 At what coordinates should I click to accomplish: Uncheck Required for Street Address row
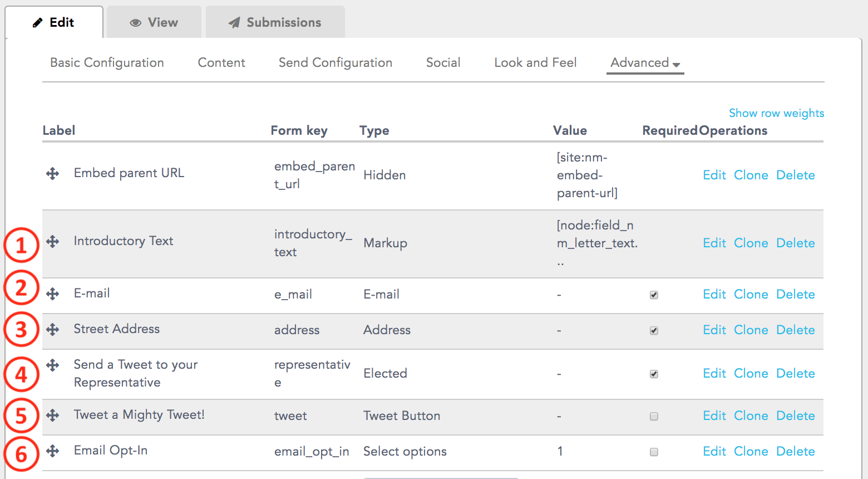pos(654,331)
